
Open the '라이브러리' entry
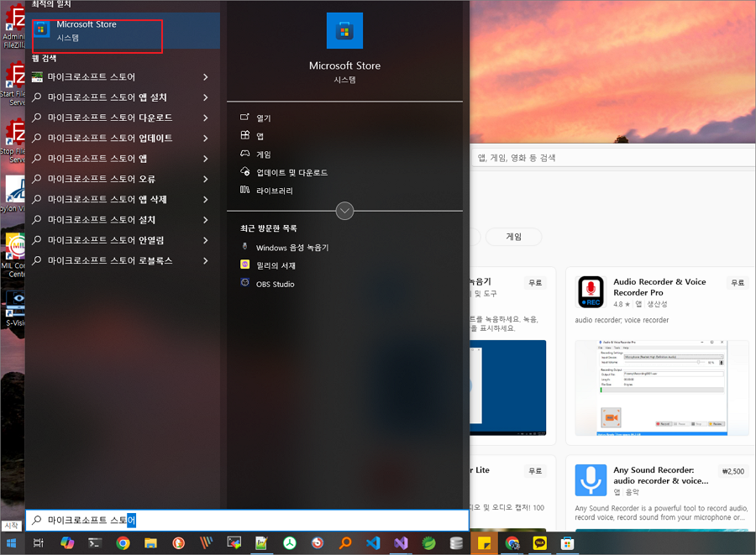(x=274, y=191)
